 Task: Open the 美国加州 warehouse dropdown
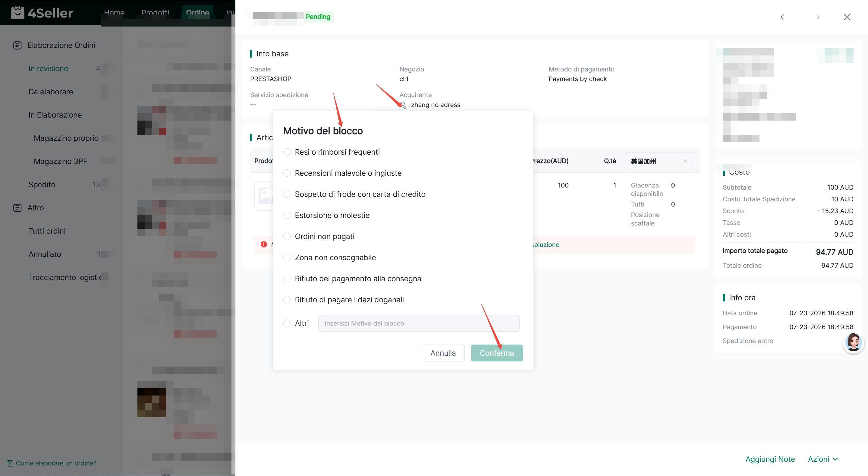(659, 161)
